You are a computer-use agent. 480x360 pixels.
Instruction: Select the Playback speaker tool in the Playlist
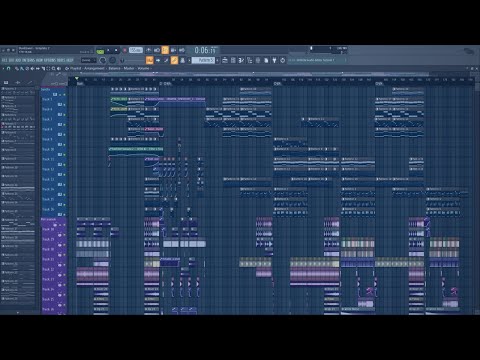tap(59, 69)
